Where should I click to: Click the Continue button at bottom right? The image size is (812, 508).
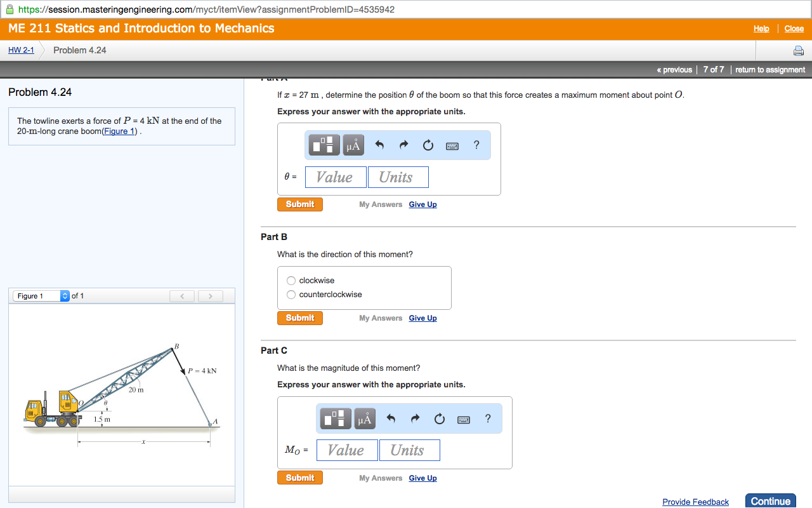tap(770, 501)
